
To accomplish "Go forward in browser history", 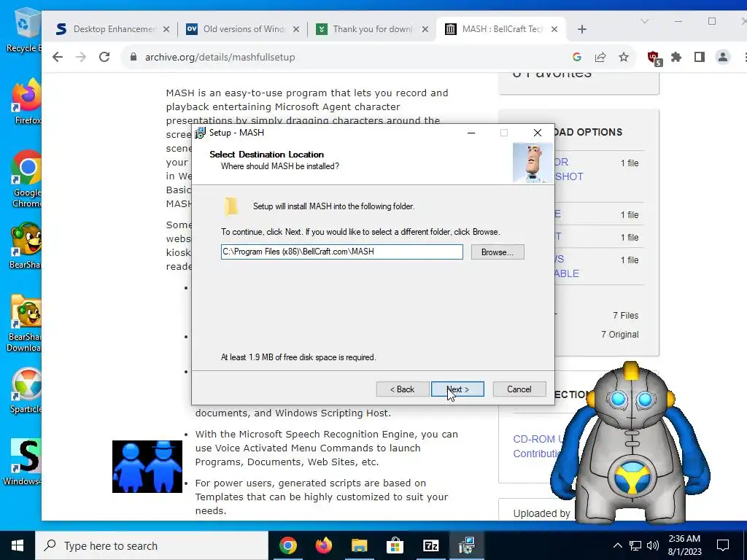I will 81,57.
